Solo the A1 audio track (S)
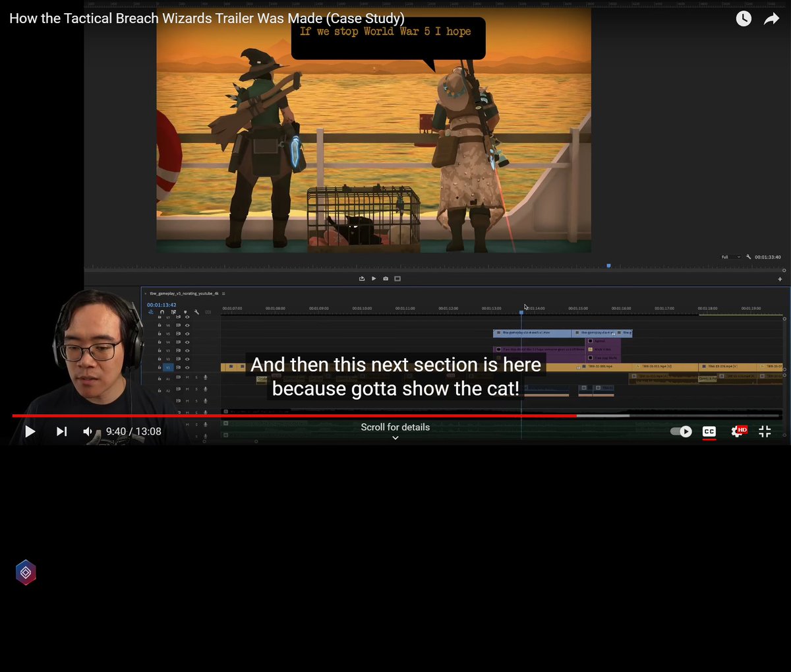 coord(196,378)
